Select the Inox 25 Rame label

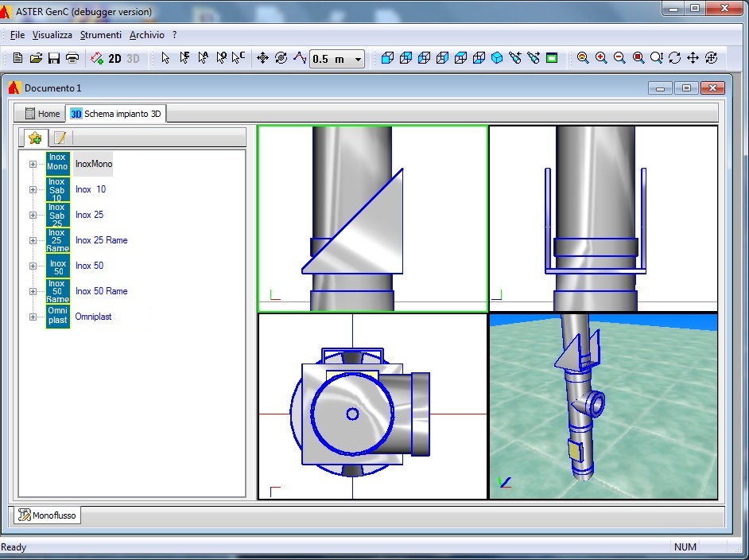(101, 240)
